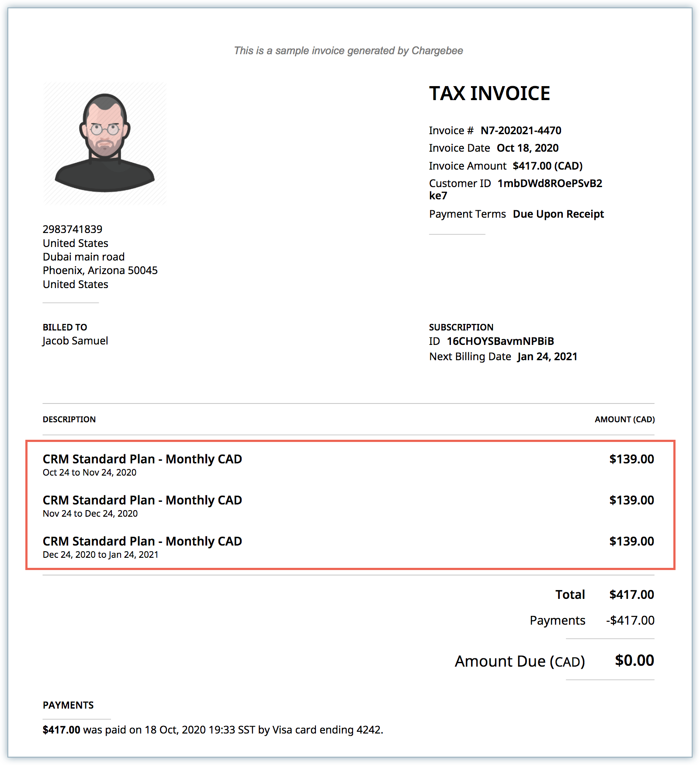Click the TAX INVOICE heading
Screen dimensions: 700x765
tap(489, 94)
